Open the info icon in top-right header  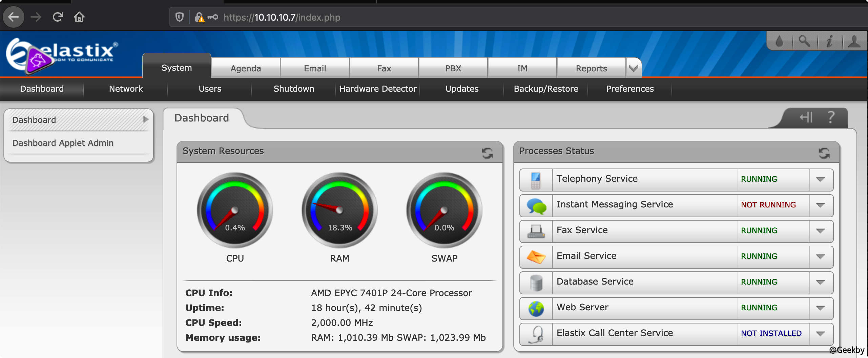[829, 41]
